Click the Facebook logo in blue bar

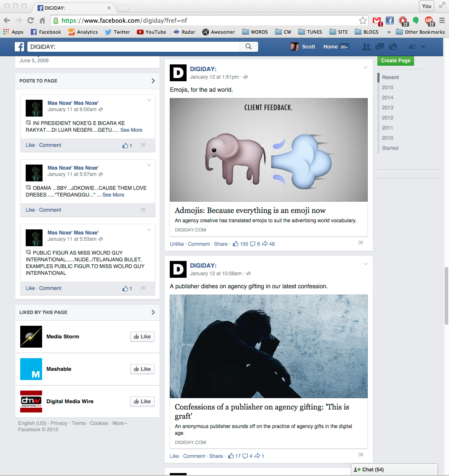[19, 47]
